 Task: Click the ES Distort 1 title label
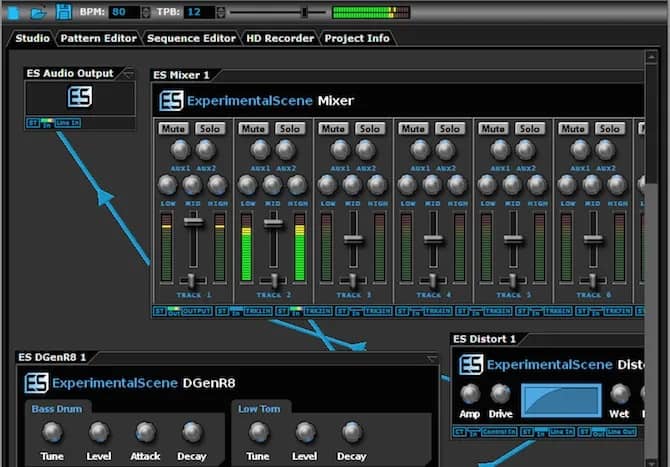pyautogui.click(x=485, y=339)
